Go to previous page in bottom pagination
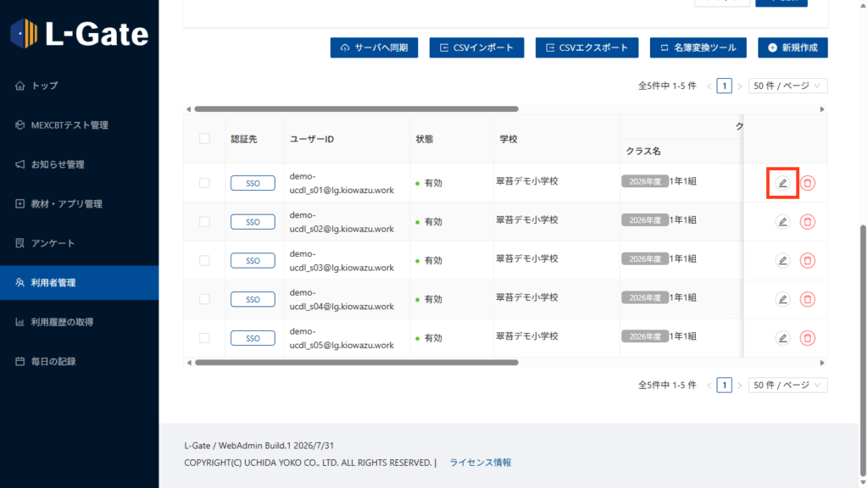Viewport: 868px width, 488px height. pos(709,385)
